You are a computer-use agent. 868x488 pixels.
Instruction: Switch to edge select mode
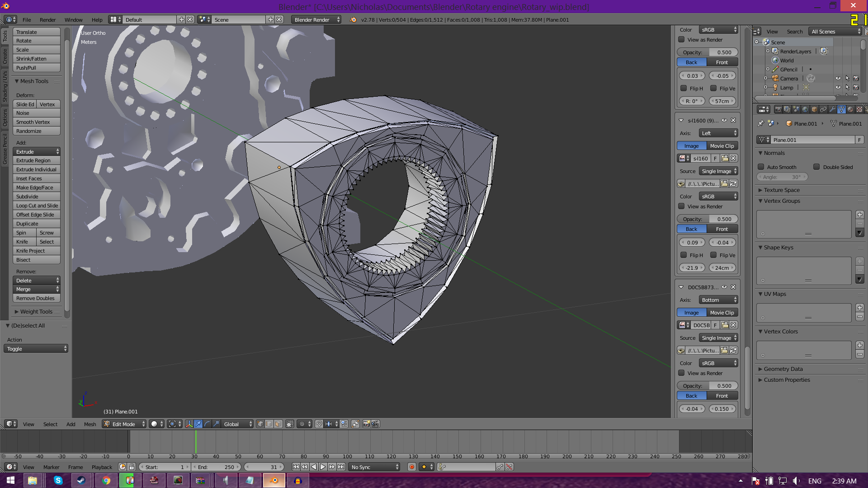pyautogui.click(x=269, y=424)
